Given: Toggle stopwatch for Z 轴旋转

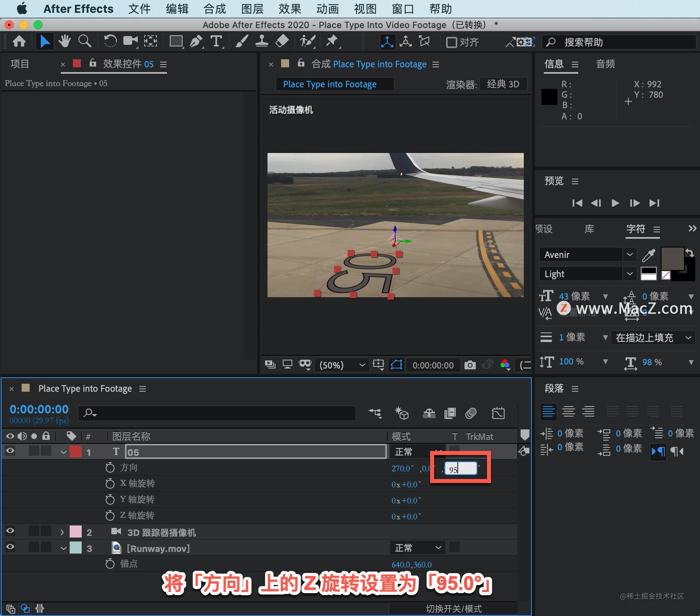Looking at the screenshot, I should click(x=110, y=516).
